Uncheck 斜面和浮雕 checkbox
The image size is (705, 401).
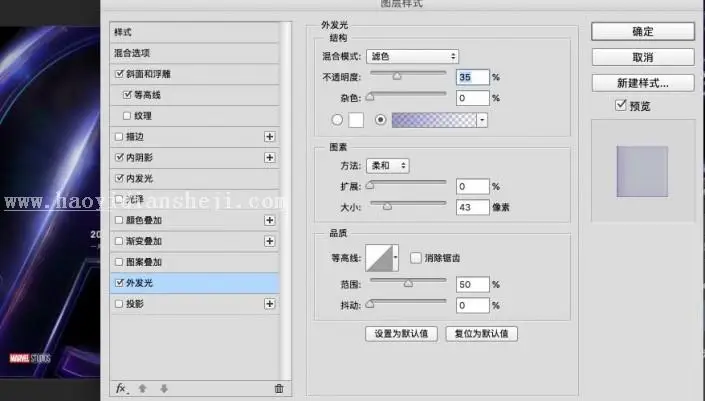(119, 74)
